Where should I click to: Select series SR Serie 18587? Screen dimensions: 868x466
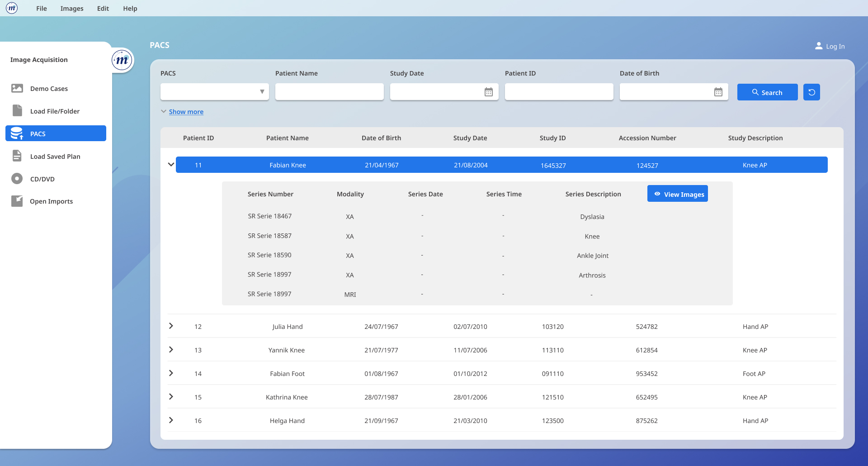[x=269, y=236]
